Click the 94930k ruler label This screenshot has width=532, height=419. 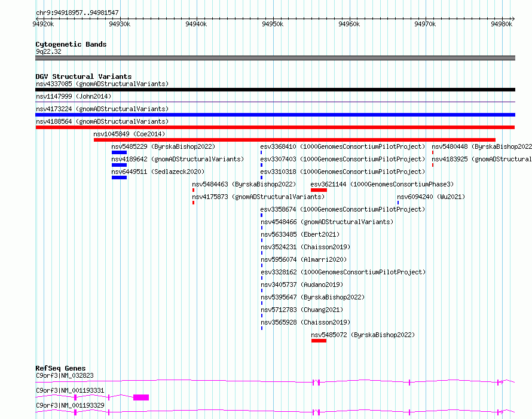(120, 24)
